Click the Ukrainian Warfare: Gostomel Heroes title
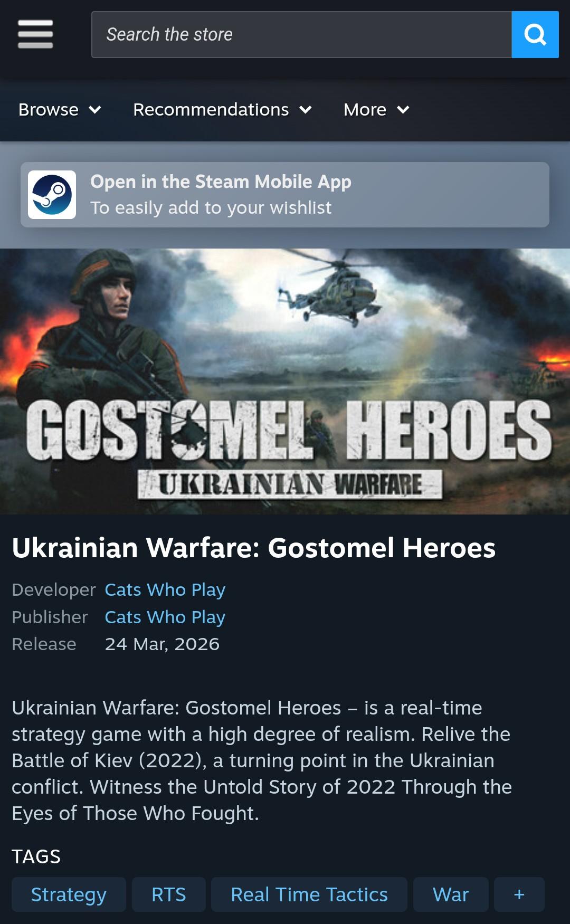This screenshot has height=924, width=570. (254, 548)
